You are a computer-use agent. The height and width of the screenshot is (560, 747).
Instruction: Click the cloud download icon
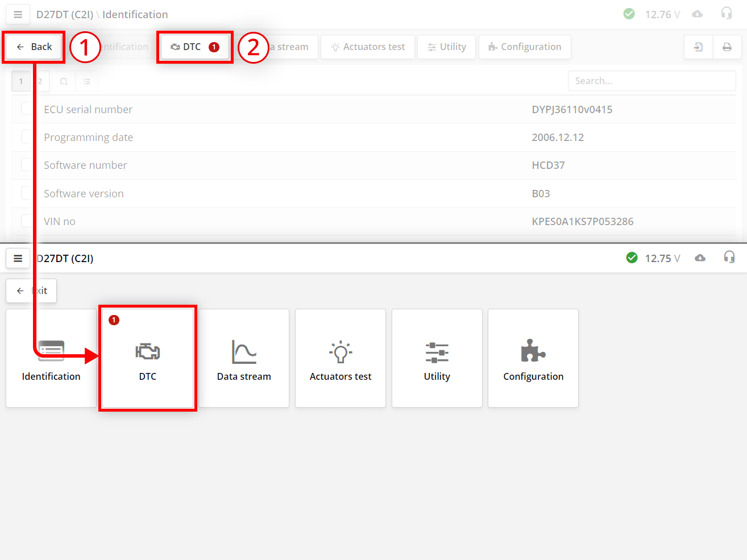698,14
